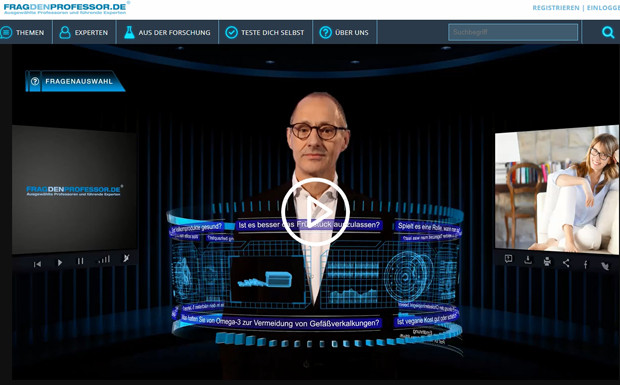Go to Teste dich selbst

[265, 32]
